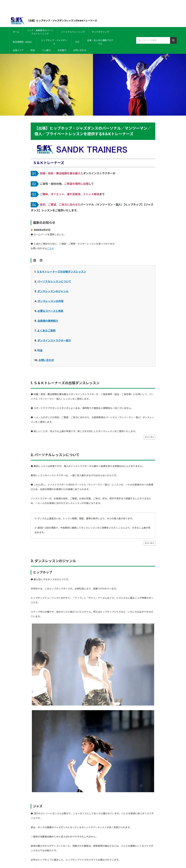This screenshot has height=868, width=186.
Task: Open the first hip hop photo with three dancers
Action: 93,664
